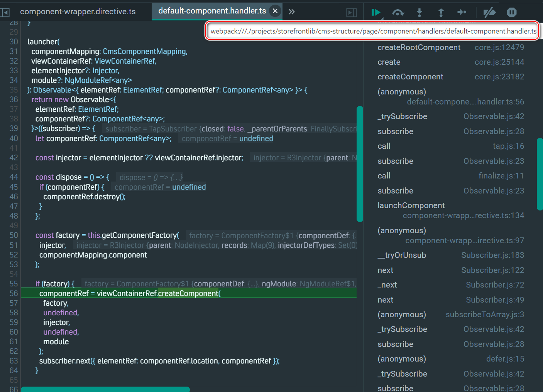Select next frame beside Subscriber.js:122
This screenshot has width=543, height=392.
coord(386,270)
